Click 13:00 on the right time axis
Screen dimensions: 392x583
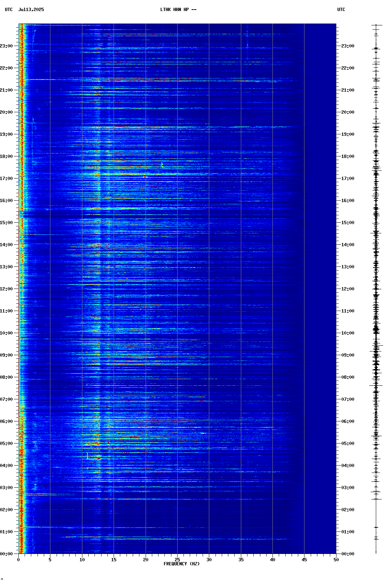coord(348,267)
